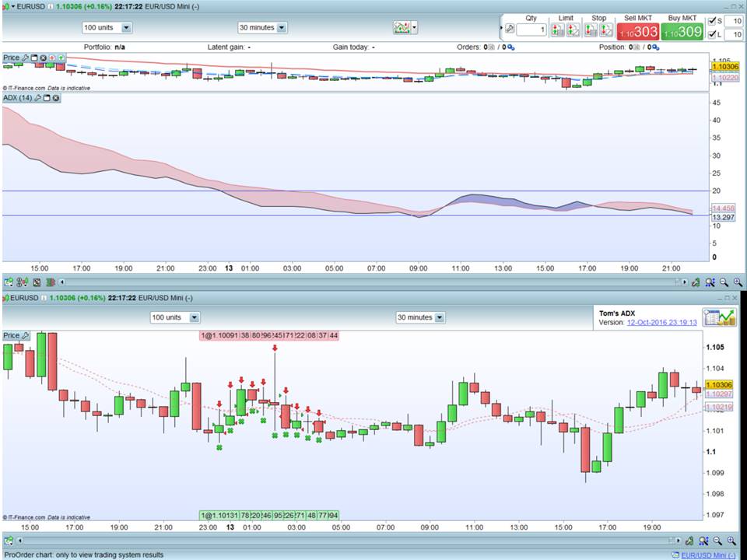Maximize the Price panel in the top chart

point(34,58)
